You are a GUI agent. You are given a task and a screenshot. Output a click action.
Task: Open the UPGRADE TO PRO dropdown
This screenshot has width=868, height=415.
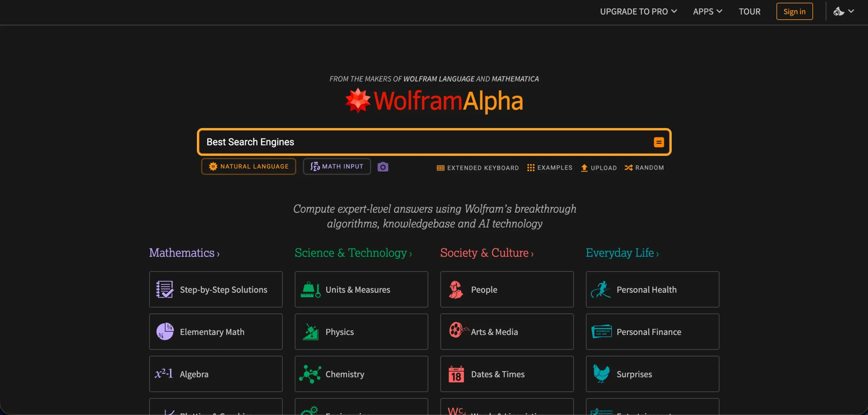pyautogui.click(x=638, y=11)
